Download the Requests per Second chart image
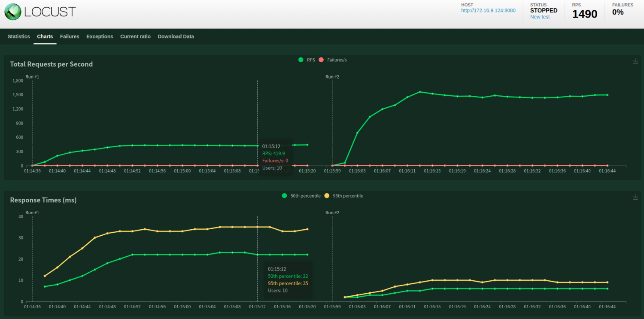 635,61
